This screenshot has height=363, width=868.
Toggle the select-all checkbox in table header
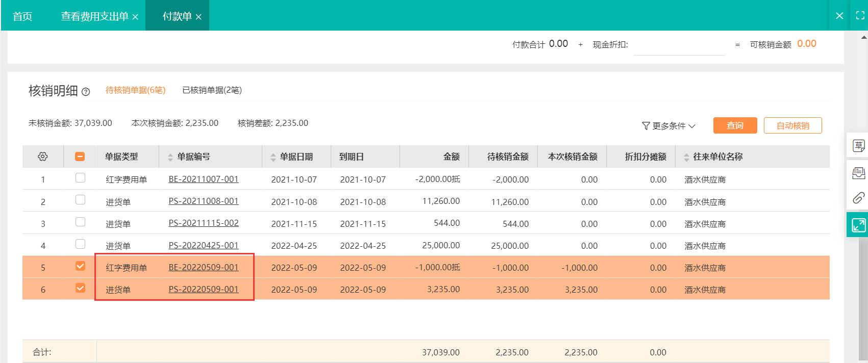(80, 157)
